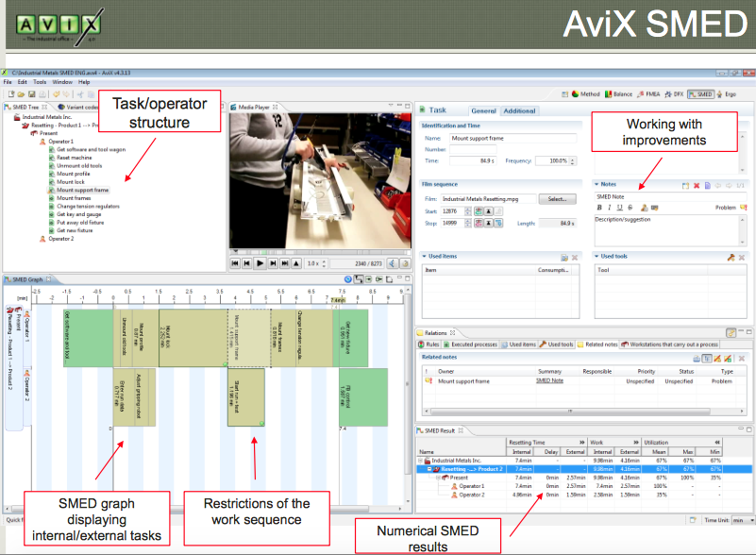This screenshot has height=555, width=756.
Task: Toggle strikethrough in the note editor
Action: tap(630, 208)
